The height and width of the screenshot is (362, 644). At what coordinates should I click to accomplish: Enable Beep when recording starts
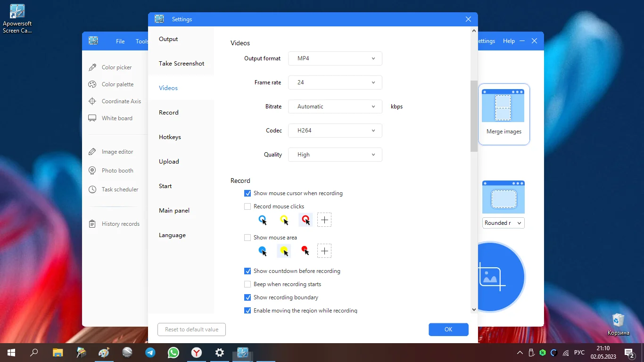pyautogui.click(x=248, y=284)
